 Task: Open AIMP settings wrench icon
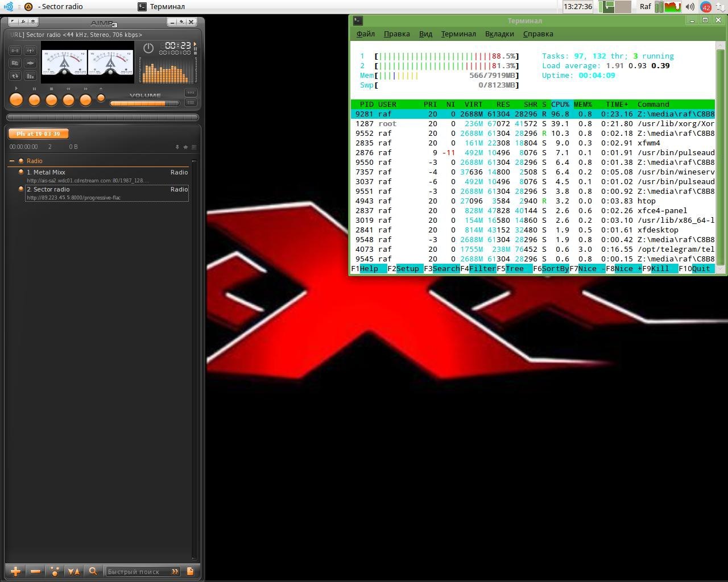coord(23,22)
